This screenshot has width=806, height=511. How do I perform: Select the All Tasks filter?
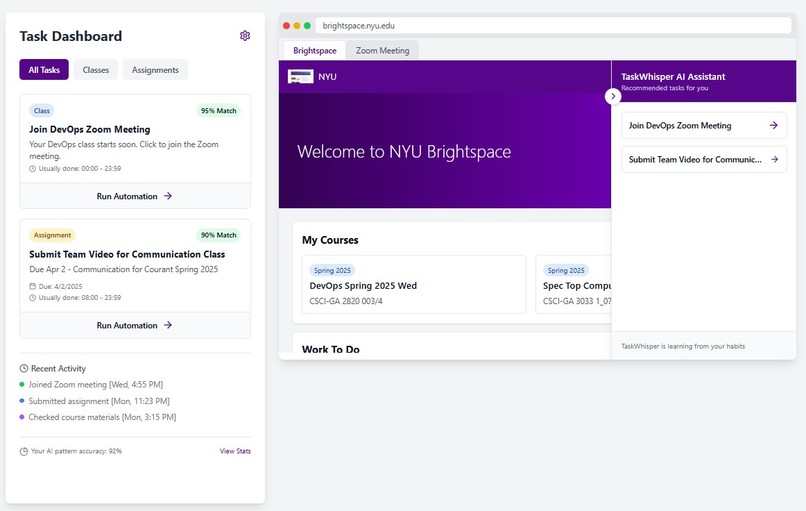click(44, 69)
